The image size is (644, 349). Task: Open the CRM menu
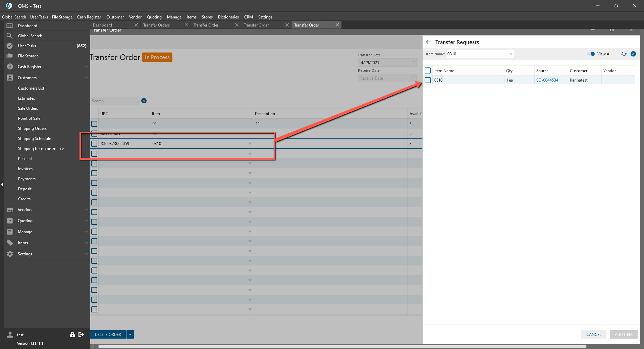(x=249, y=17)
